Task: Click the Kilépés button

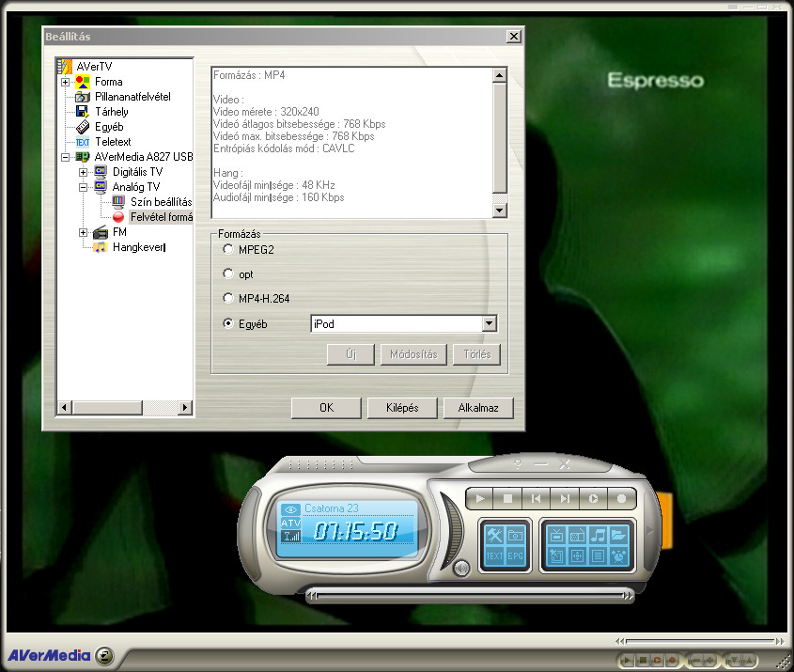Action: pyautogui.click(x=402, y=408)
